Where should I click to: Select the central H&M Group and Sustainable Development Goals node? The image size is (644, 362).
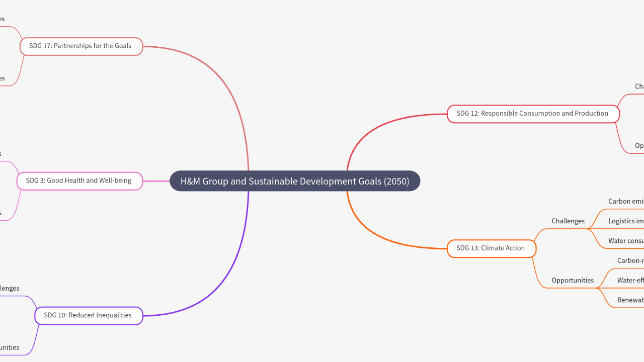click(295, 181)
